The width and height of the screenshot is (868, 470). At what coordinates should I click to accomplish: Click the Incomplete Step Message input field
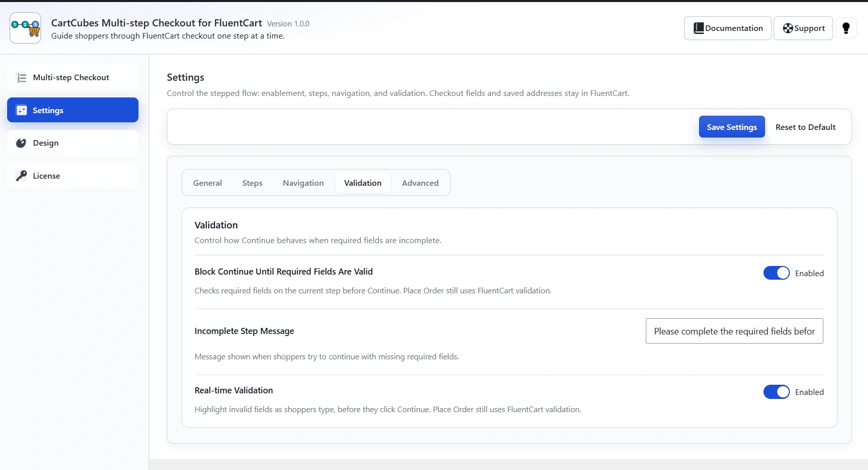[734, 331]
